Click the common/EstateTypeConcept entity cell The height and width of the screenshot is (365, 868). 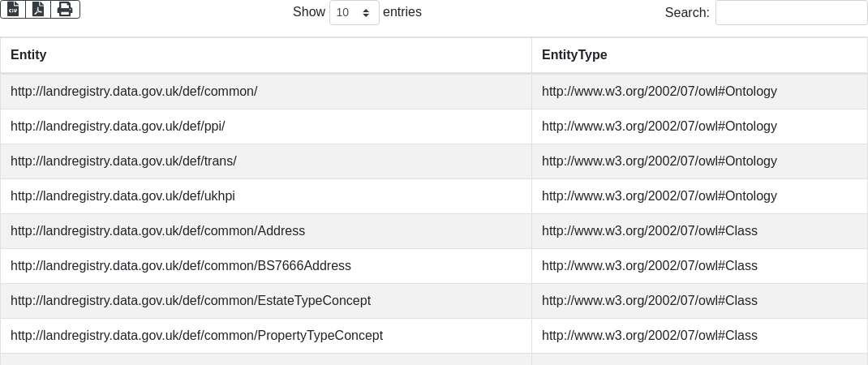point(191,301)
